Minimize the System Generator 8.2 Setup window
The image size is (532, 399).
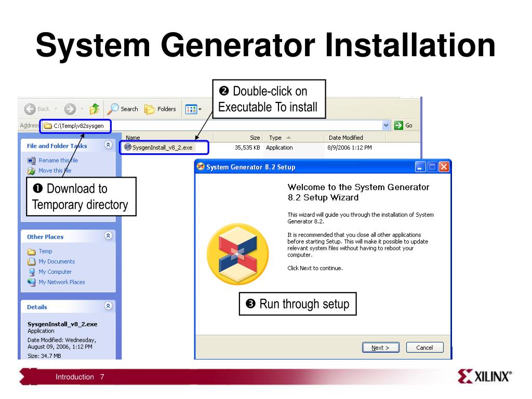click(420, 167)
